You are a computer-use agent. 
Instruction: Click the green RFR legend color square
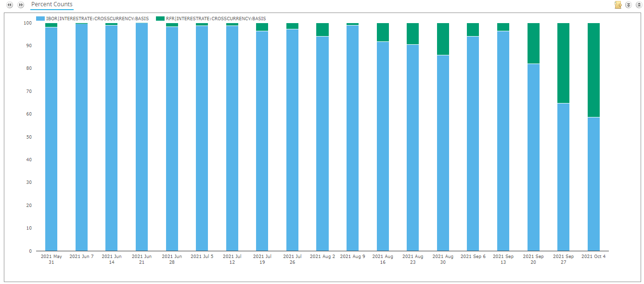[160, 18]
